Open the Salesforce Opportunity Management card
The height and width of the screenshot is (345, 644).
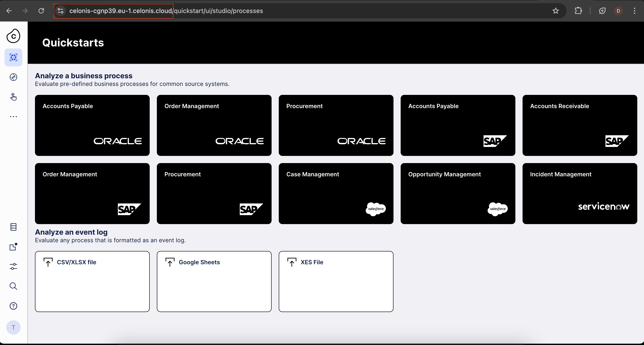(458, 194)
